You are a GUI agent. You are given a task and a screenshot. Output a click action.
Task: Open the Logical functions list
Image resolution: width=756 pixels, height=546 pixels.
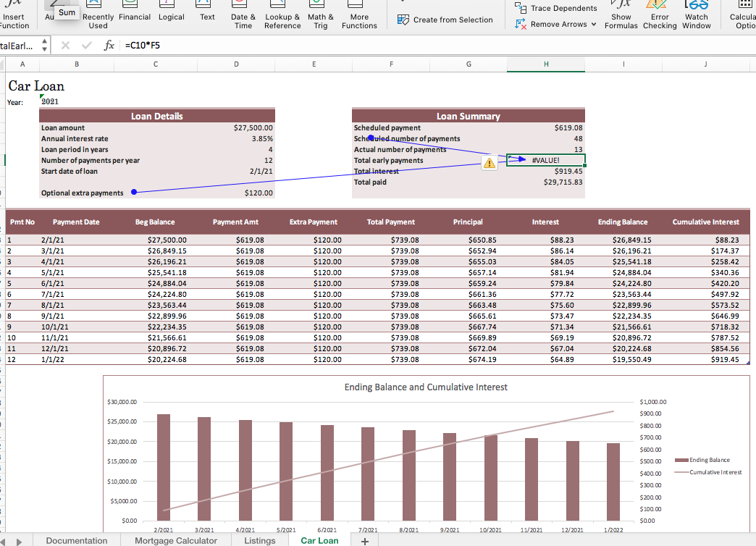(172, 17)
